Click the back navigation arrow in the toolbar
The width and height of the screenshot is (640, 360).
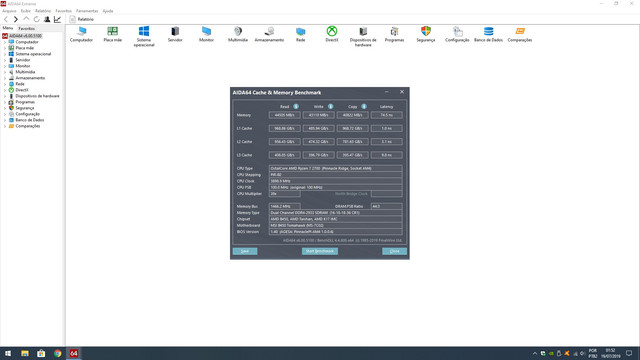(6, 19)
